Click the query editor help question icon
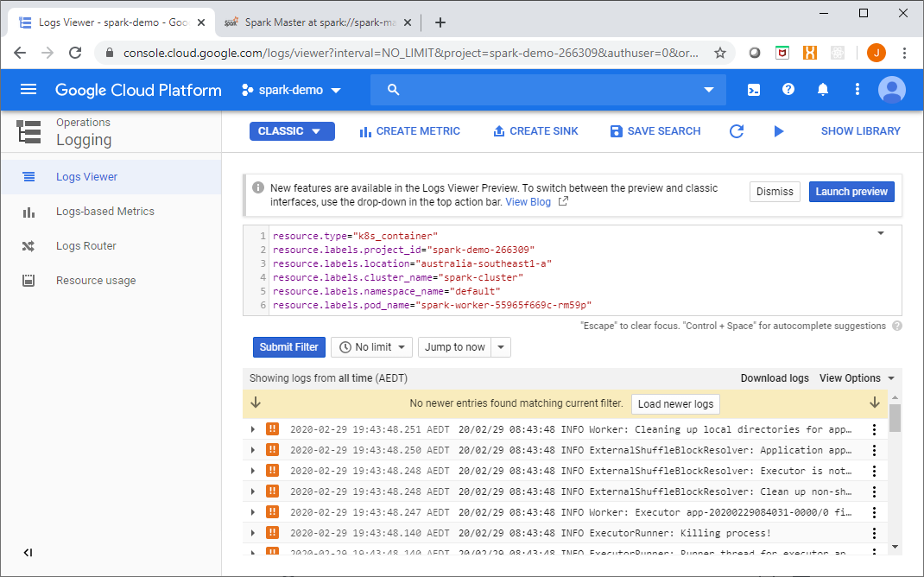The width and height of the screenshot is (924, 577). point(897,326)
